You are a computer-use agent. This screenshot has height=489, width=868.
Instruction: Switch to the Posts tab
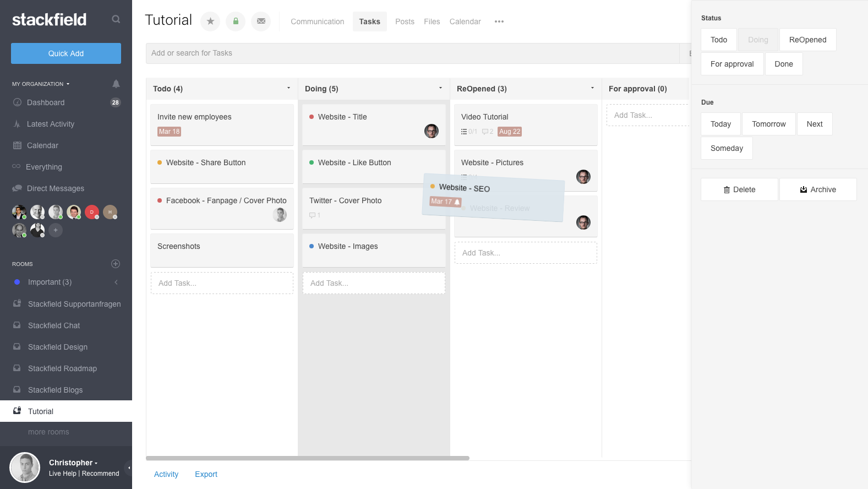tap(405, 21)
